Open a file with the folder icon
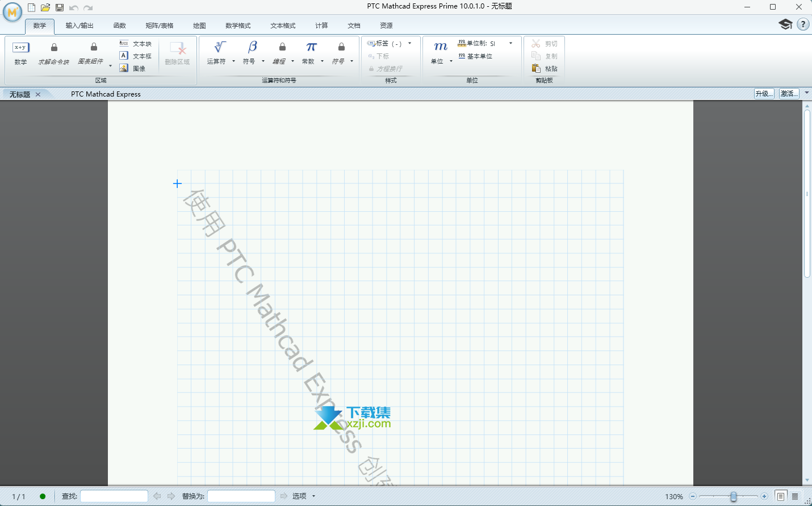The image size is (812, 506). [x=45, y=7]
